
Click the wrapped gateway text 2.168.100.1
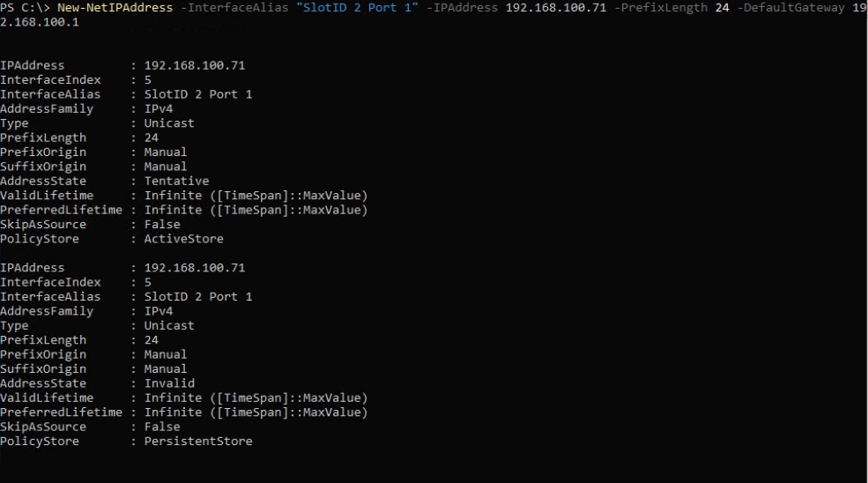pos(40,22)
